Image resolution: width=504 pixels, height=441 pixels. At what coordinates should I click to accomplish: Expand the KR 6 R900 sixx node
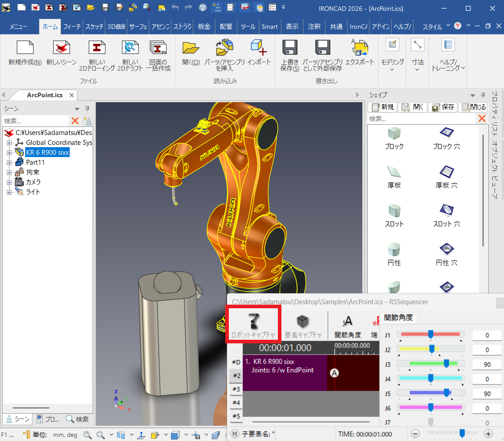[9, 153]
